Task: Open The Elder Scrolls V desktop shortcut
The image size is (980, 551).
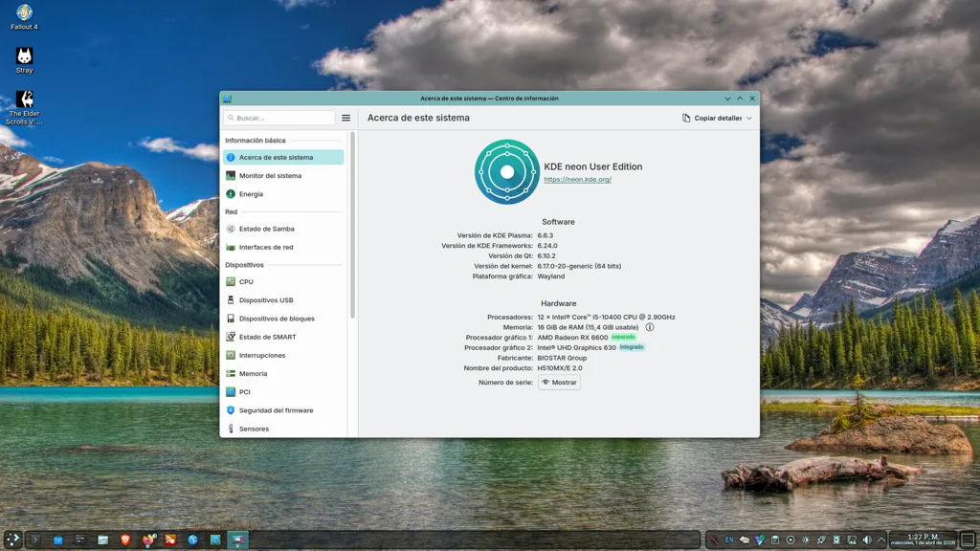Action: tap(24, 107)
